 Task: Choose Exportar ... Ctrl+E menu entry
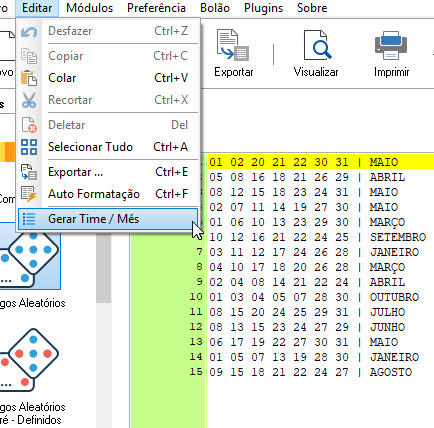pos(108,172)
